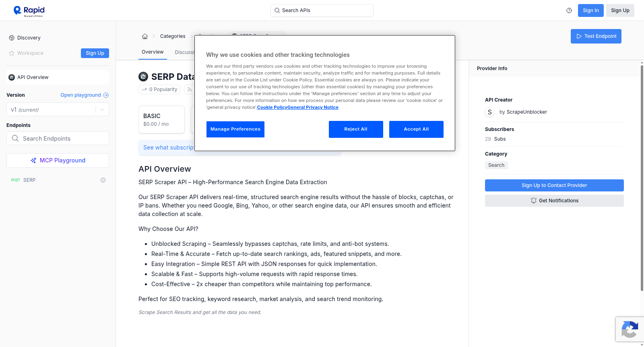Select Categories in the breadcrumb
Image resolution: width=644 pixels, height=347 pixels.
[173, 36]
